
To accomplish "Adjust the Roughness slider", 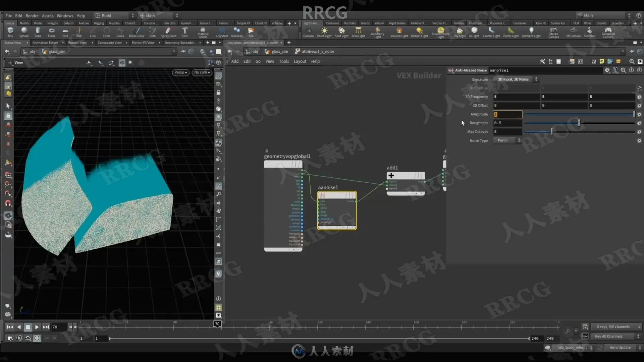I will click(579, 123).
